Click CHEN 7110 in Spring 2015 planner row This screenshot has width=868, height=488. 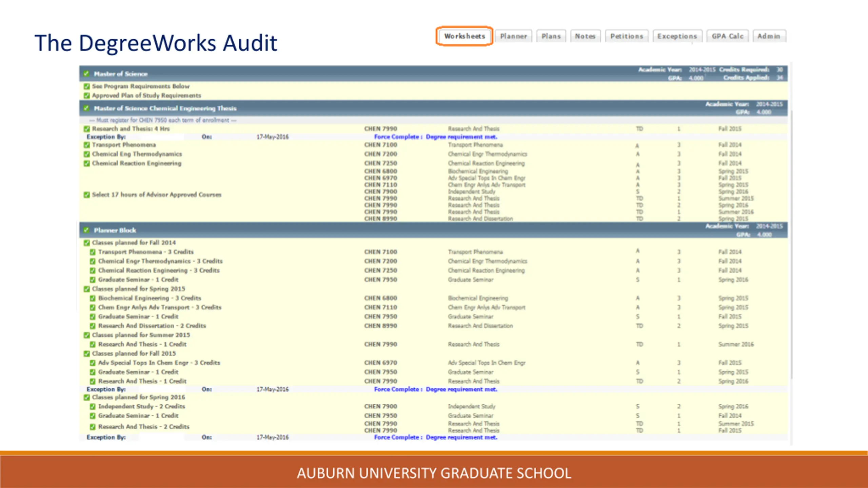click(x=380, y=307)
